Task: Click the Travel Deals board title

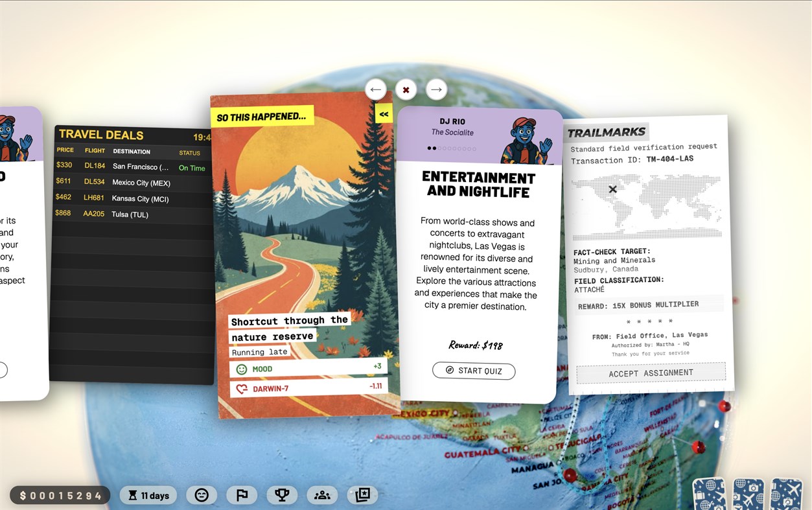Action: 101,135
